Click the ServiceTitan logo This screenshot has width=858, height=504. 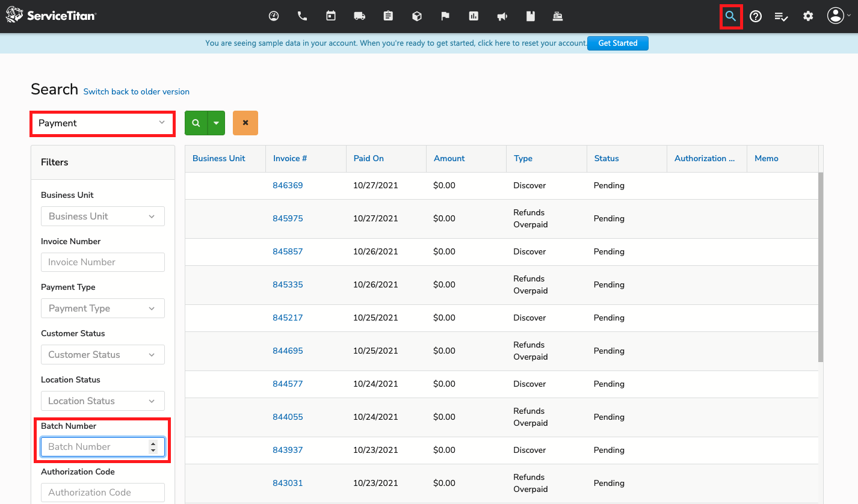[51, 16]
